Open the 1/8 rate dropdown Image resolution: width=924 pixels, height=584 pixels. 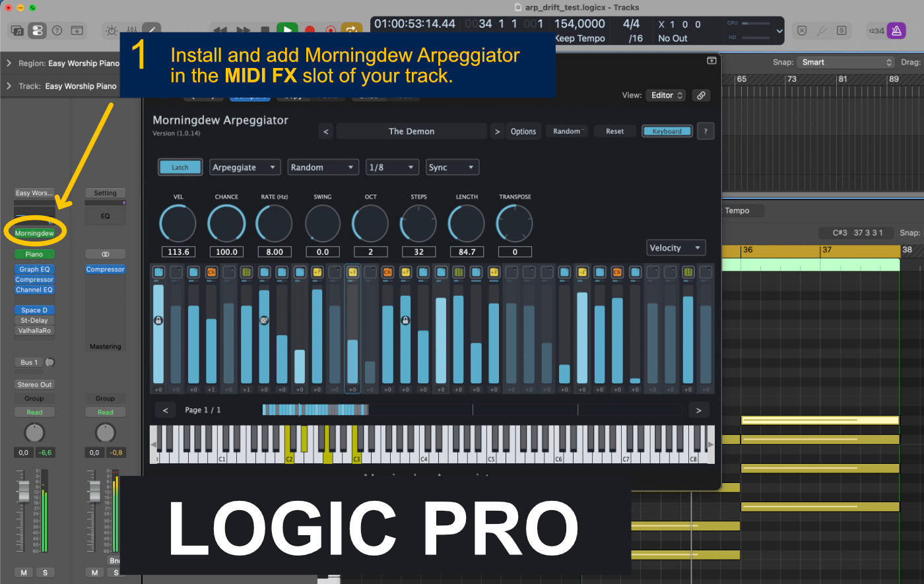[392, 168]
